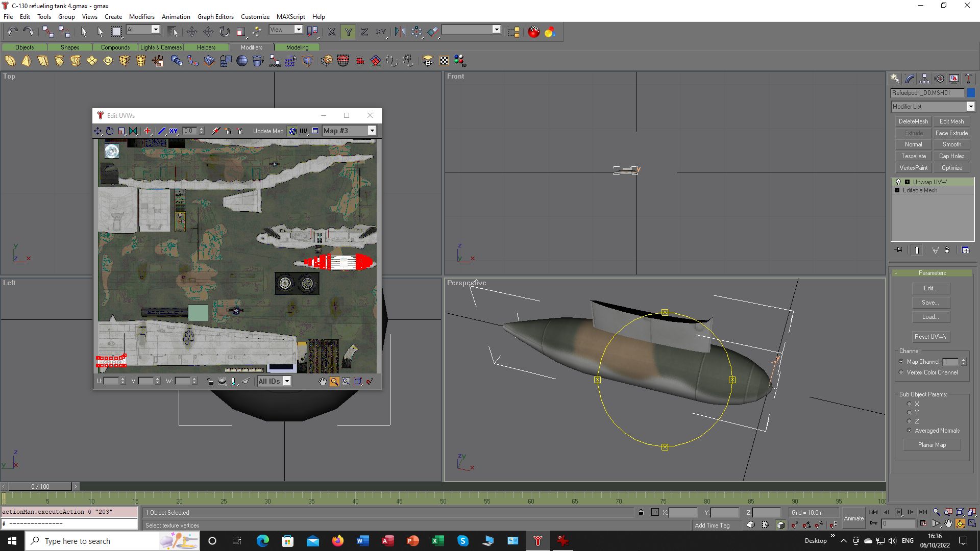Click the Rotate tool in Edit UVWs toolbar

pyautogui.click(x=110, y=131)
